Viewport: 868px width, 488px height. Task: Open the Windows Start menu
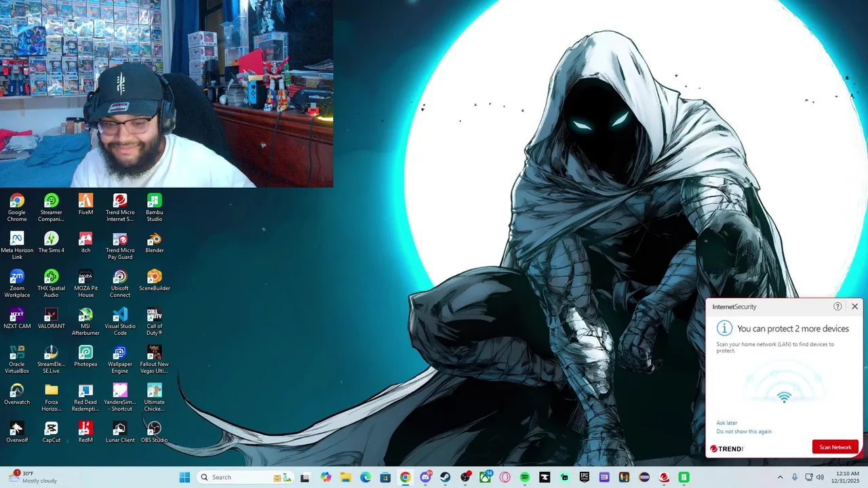[x=184, y=477]
